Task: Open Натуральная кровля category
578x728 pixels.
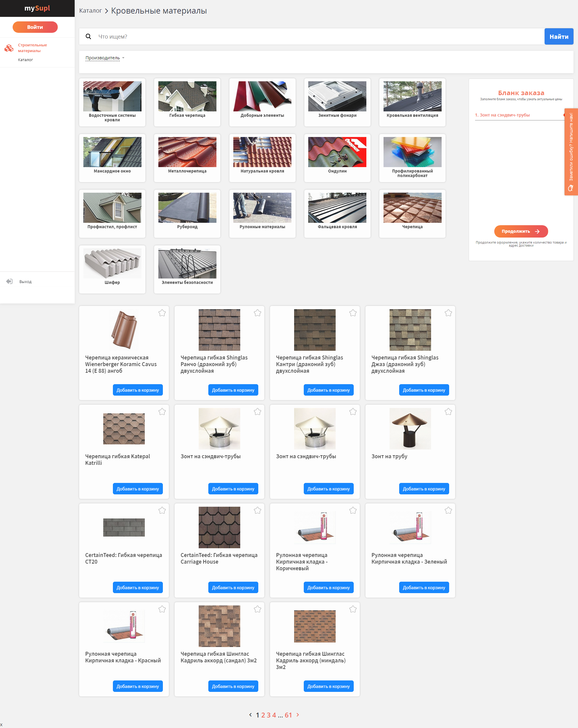Action: (262, 158)
